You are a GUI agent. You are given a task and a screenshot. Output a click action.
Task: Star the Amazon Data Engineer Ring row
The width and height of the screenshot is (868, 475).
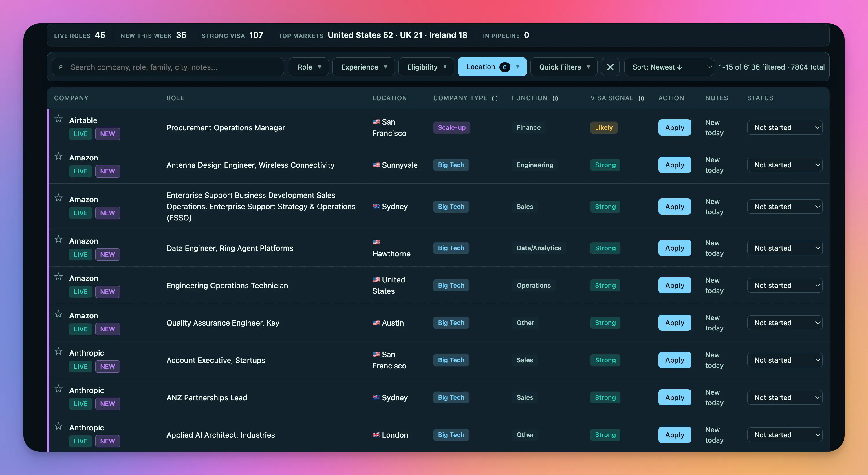pyautogui.click(x=59, y=239)
